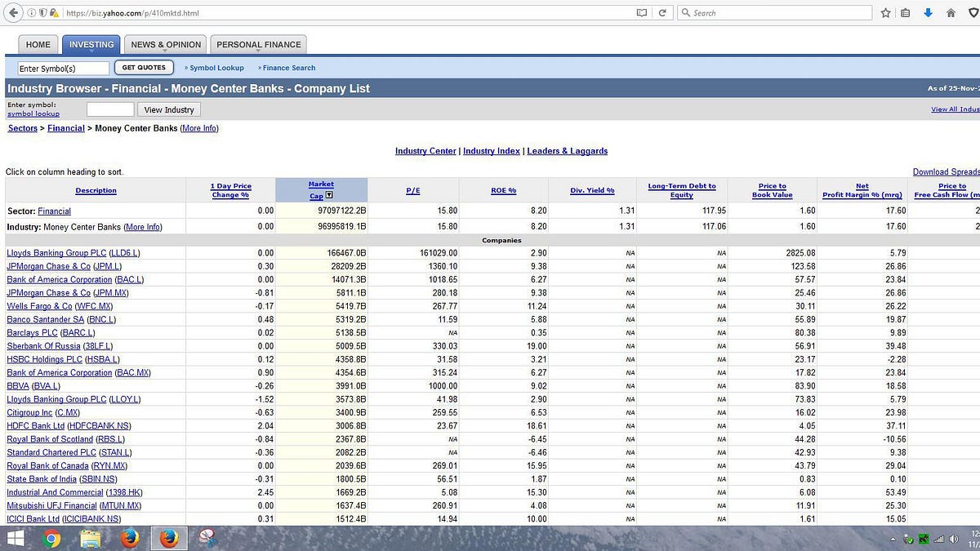Click the Windows Start button
Image resolution: width=980 pixels, height=551 pixels.
tap(16, 538)
